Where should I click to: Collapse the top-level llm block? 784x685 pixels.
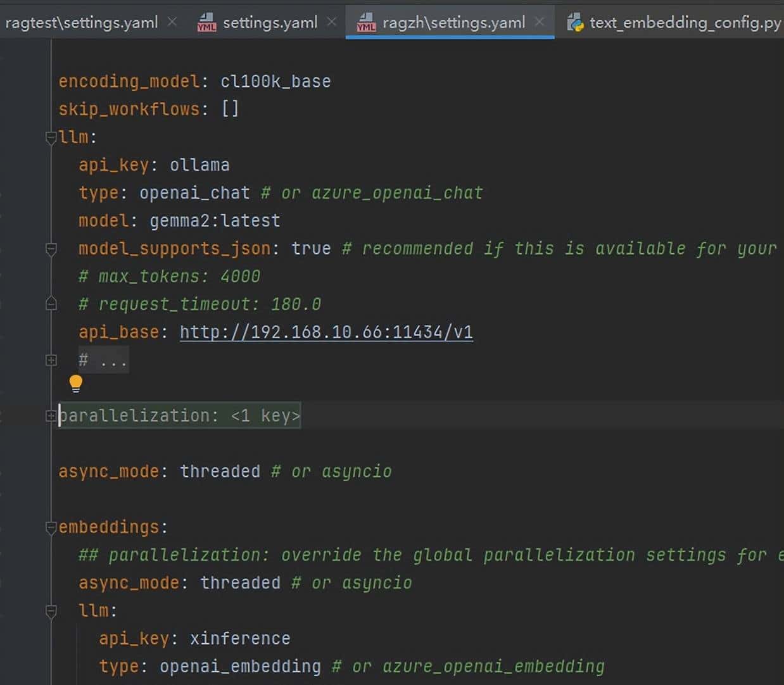tap(51, 137)
